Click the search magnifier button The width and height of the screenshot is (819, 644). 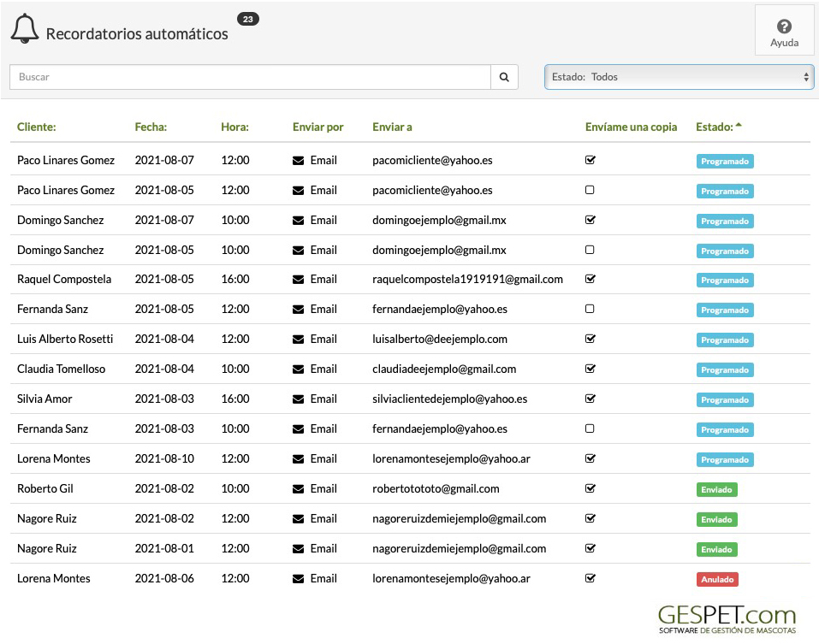pyautogui.click(x=504, y=77)
